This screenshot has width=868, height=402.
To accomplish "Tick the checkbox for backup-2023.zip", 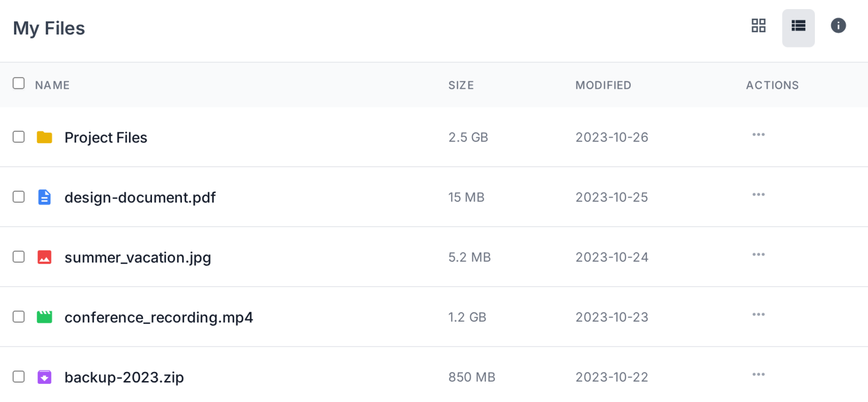I will coord(19,377).
